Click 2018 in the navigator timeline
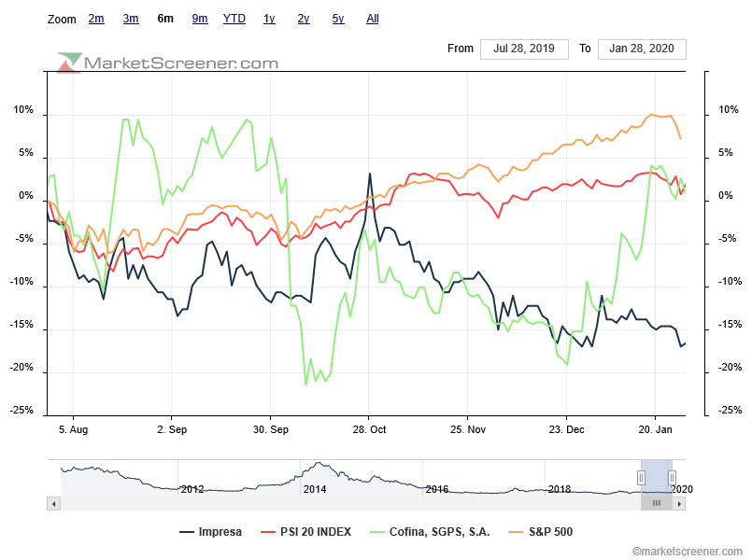The height and width of the screenshot is (560, 752). pos(560,489)
